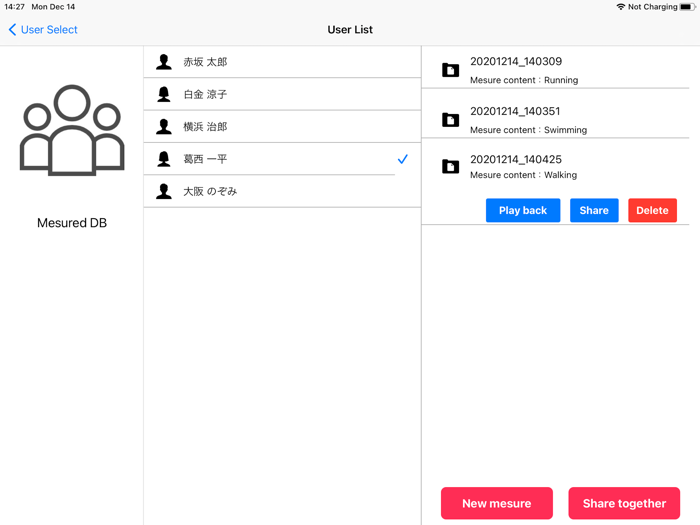Click the back chevron arrow
Viewport: 700px width, 525px height.
(x=12, y=29)
